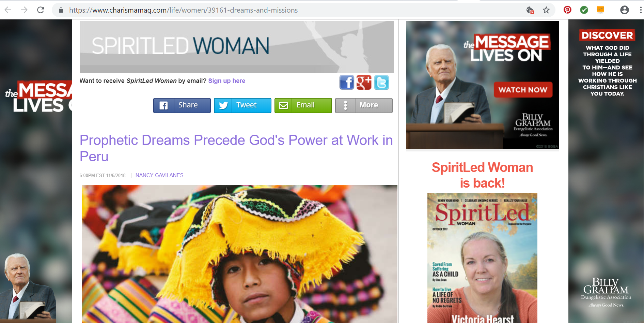Click the browser back arrow

[x=8, y=10]
